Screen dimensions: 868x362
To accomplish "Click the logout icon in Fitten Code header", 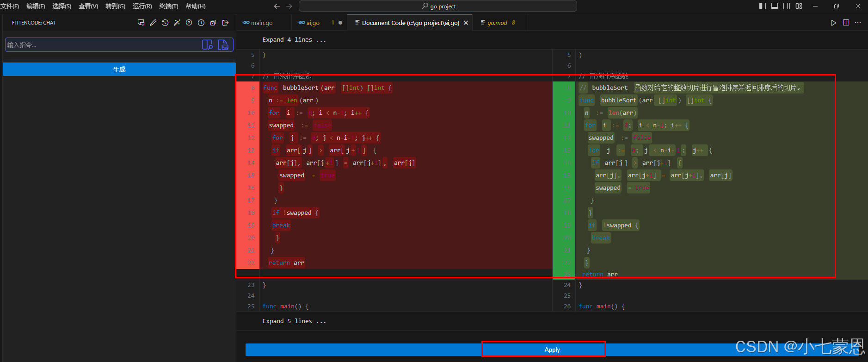I will coord(225,23).
